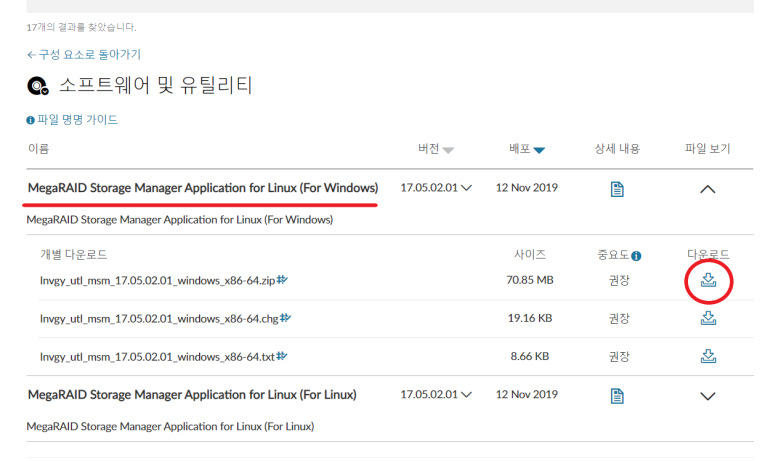Image resolution: width=773 pixels, height=461 pixels.
Task: Download the windows_x86-64.chg file
Action: [708, 318]
